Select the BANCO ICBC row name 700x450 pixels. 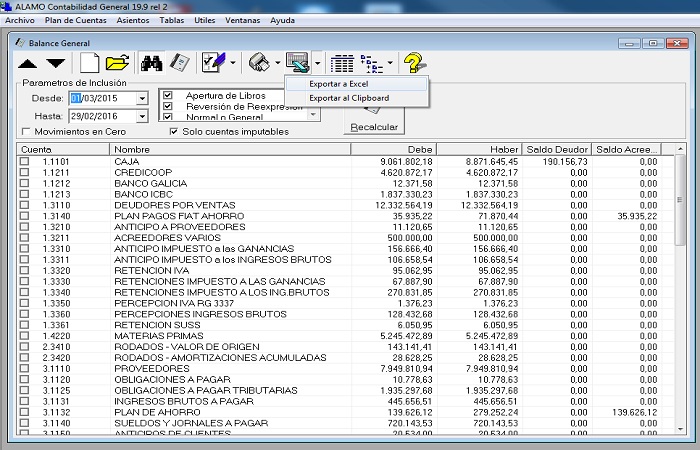point(143,194)
